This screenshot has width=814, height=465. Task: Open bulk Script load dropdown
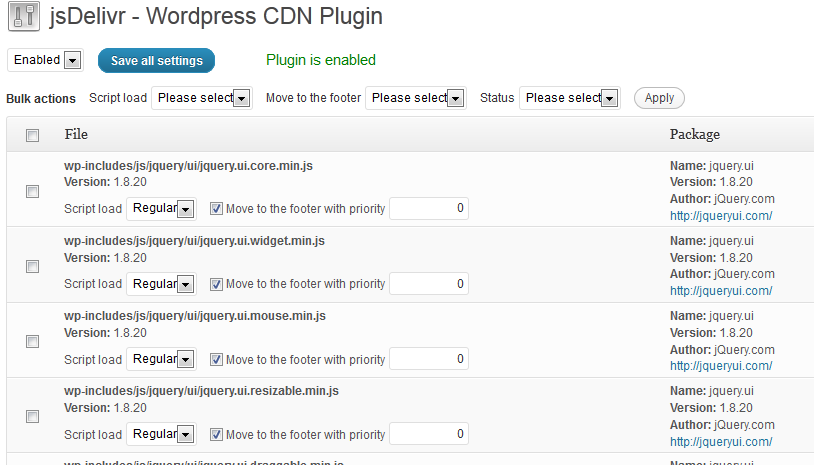tap(202, 98)
